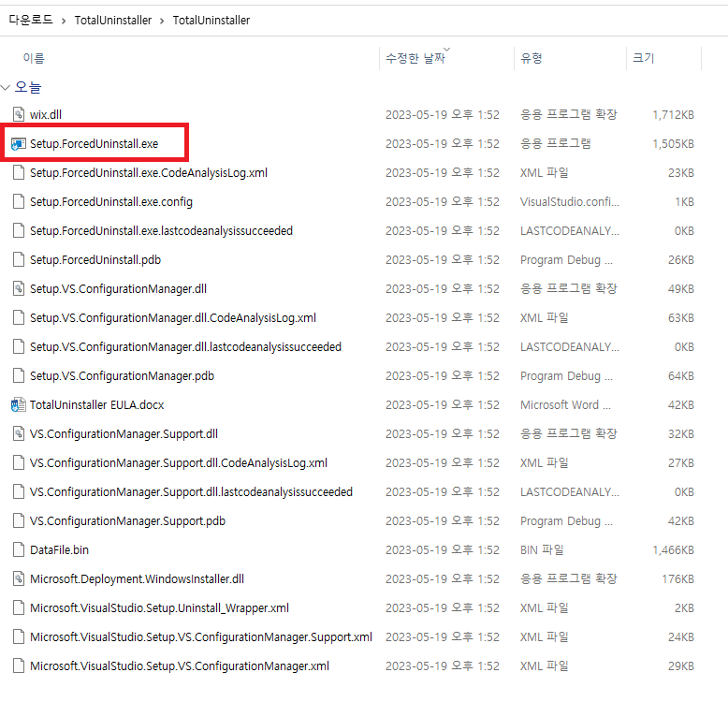The width and height of the screenshot is (728, 702).
Task: Click icon of VS.ConfigurationManager.Support.dll
Action: [x=19, y=433]
